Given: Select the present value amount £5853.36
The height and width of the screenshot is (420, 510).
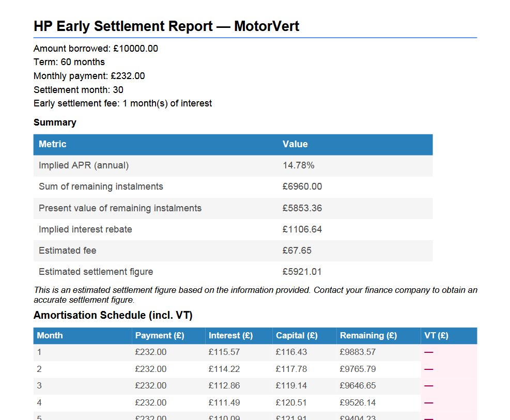Looking at the screenshot, I should [x=302, y=208].
